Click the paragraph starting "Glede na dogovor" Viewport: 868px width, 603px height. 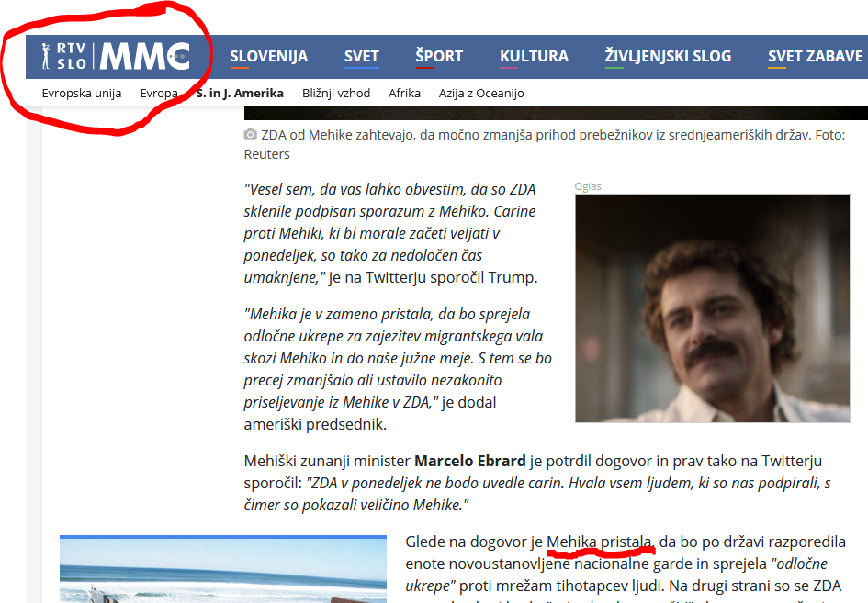(626, 567)
